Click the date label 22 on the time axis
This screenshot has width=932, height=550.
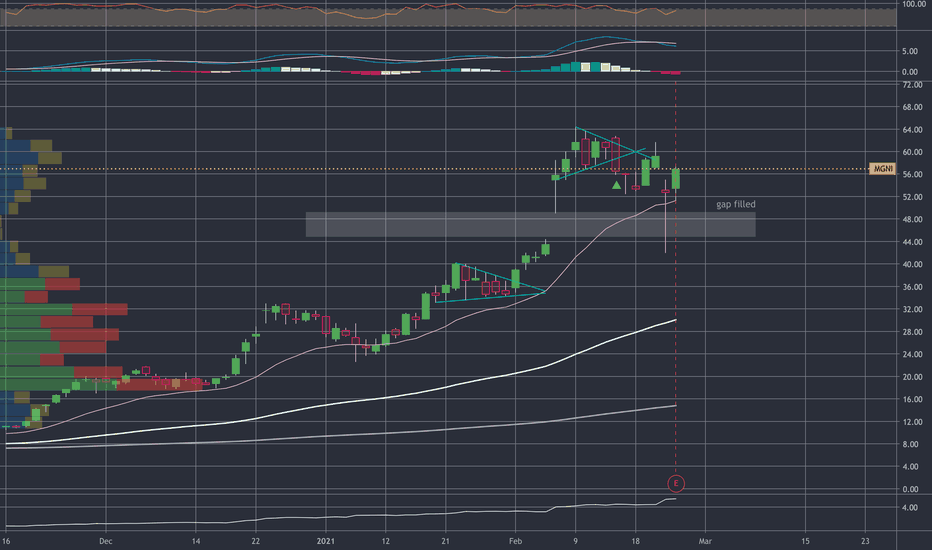coord(256,541)
